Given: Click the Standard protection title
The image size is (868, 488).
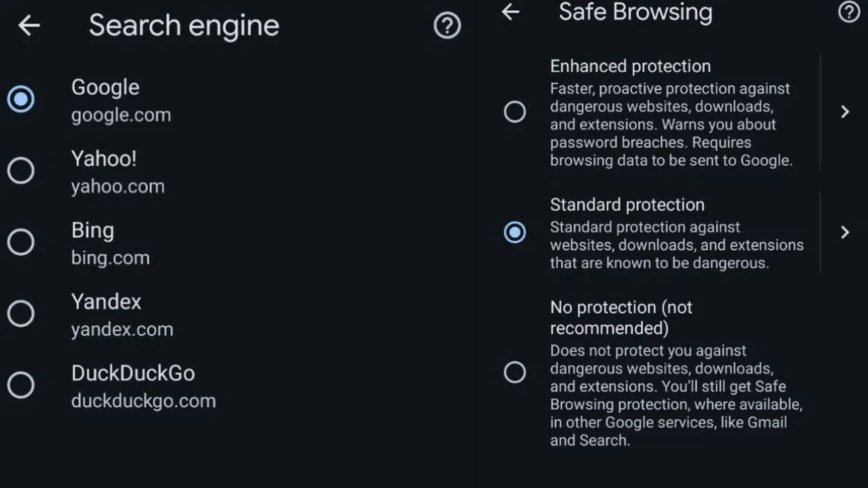Looking at the screenshot, I should (627, 205).
